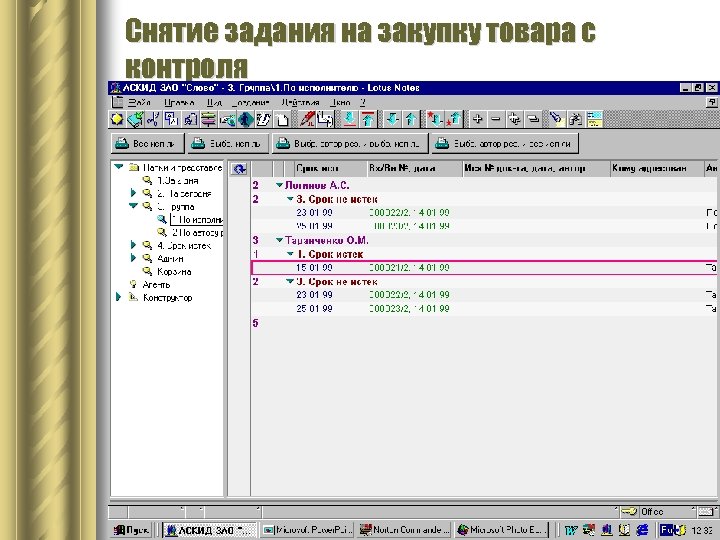Click red-topped up arrow toolbar icon
Image resolution: width=720 pixels, height=540 pixels.
tap(367, 119)
